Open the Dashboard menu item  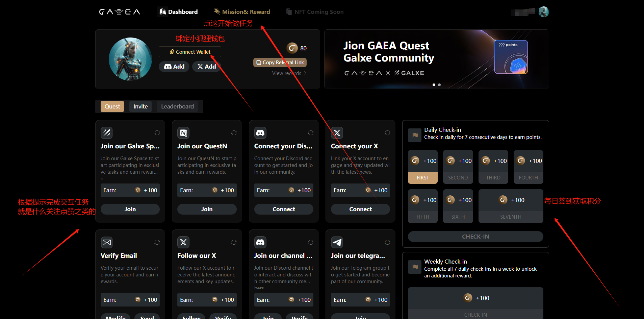[x=178, y=12]
